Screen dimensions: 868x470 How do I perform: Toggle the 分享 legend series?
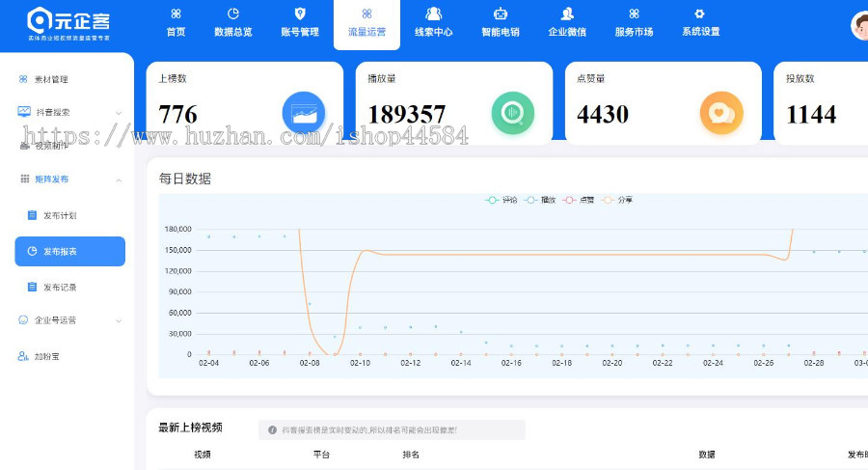click(617, 200)
